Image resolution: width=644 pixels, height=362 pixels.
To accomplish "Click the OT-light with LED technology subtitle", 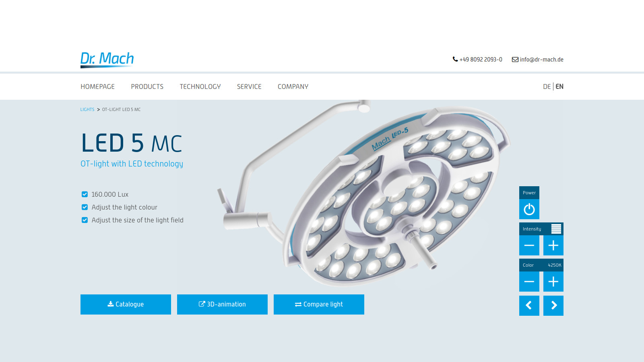I will 132,164.
